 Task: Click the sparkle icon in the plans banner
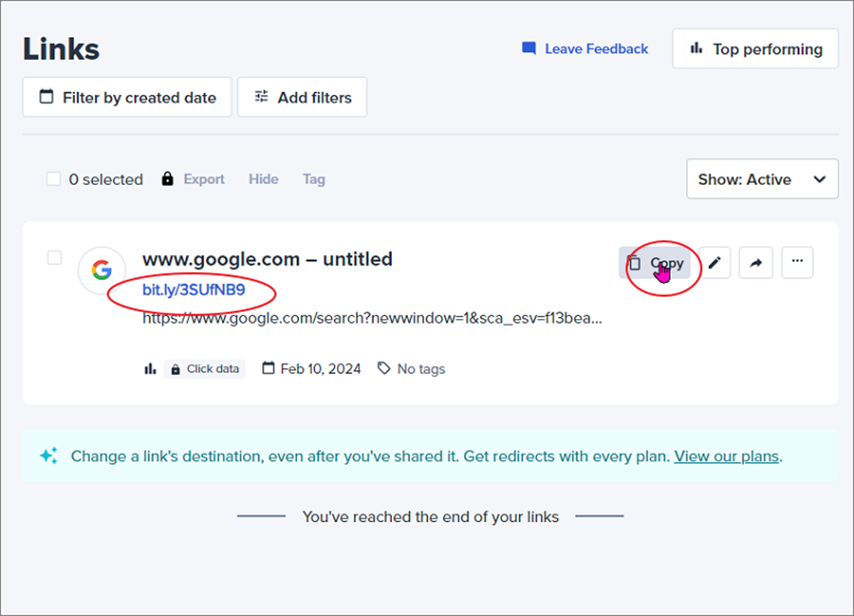point(49,456)
